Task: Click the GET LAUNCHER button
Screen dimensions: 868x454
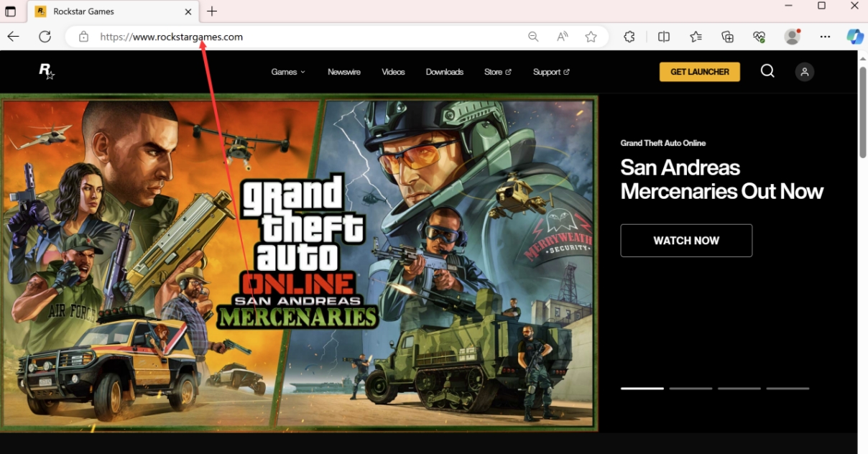Action: coord(700,72)
